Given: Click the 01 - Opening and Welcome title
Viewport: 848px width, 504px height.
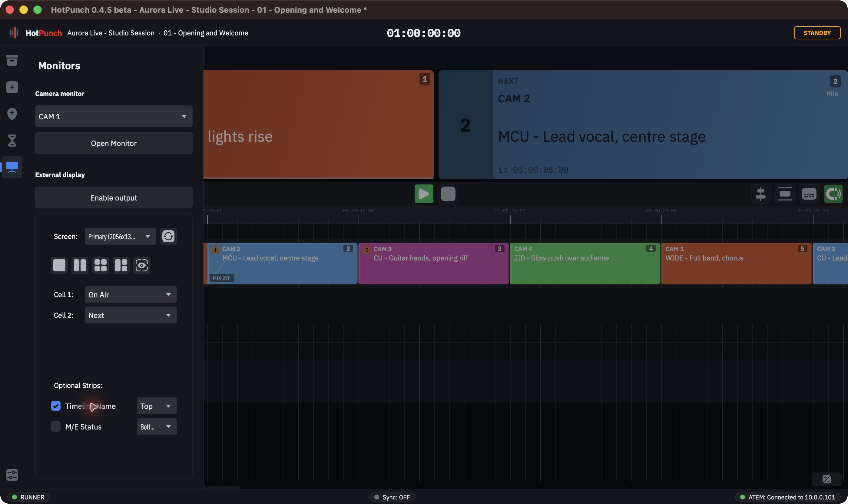Looking at the screenshot, I should tap(206, 33).
